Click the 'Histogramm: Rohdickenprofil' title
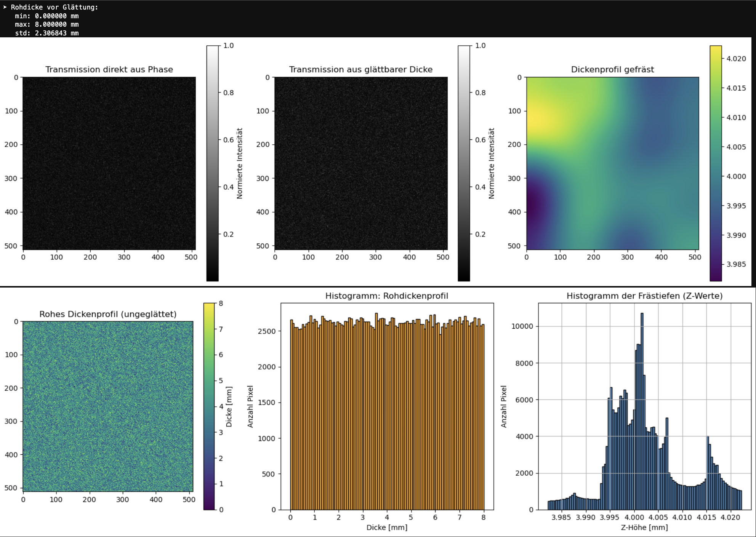The height and width of the screenshot is (537, 756). (387, 296)
